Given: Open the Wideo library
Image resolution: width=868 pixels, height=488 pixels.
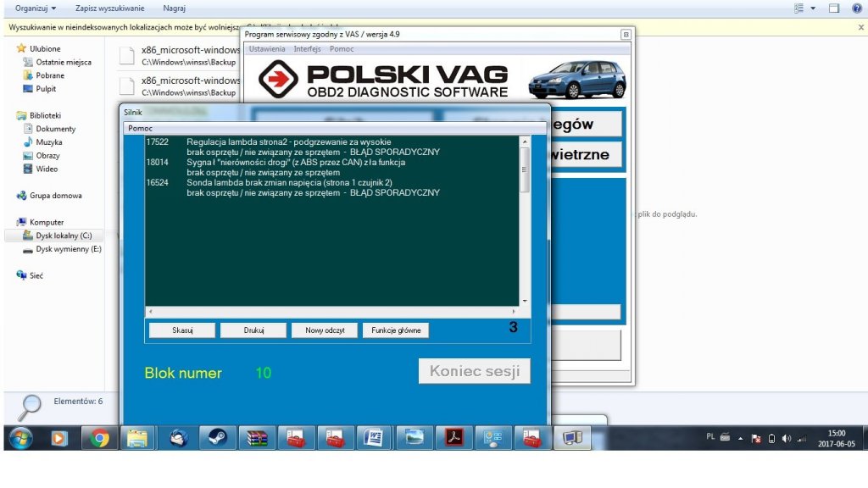Looking at the screenshot, I should (47, 169).
